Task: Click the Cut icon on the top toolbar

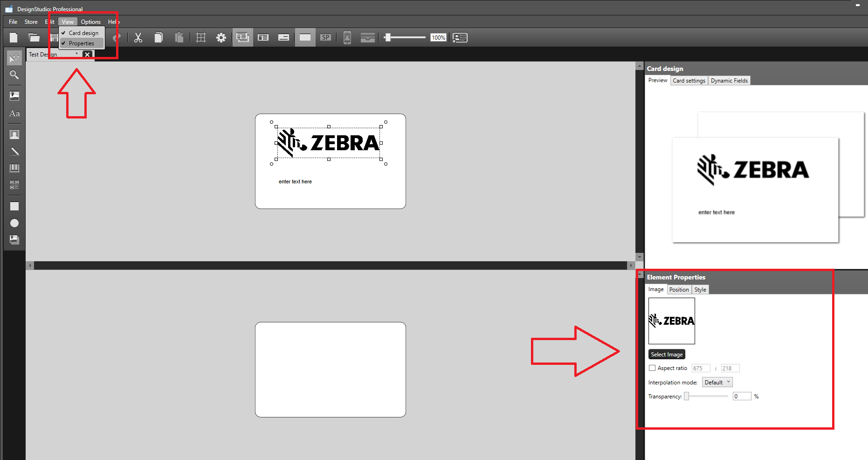Action: (138, 37)
